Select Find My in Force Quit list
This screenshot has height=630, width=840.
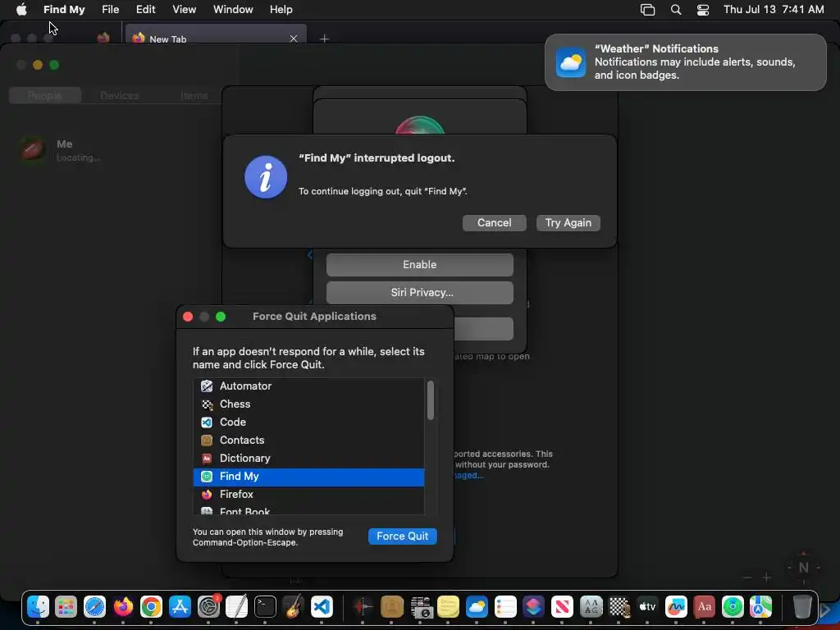click(308, 477)
